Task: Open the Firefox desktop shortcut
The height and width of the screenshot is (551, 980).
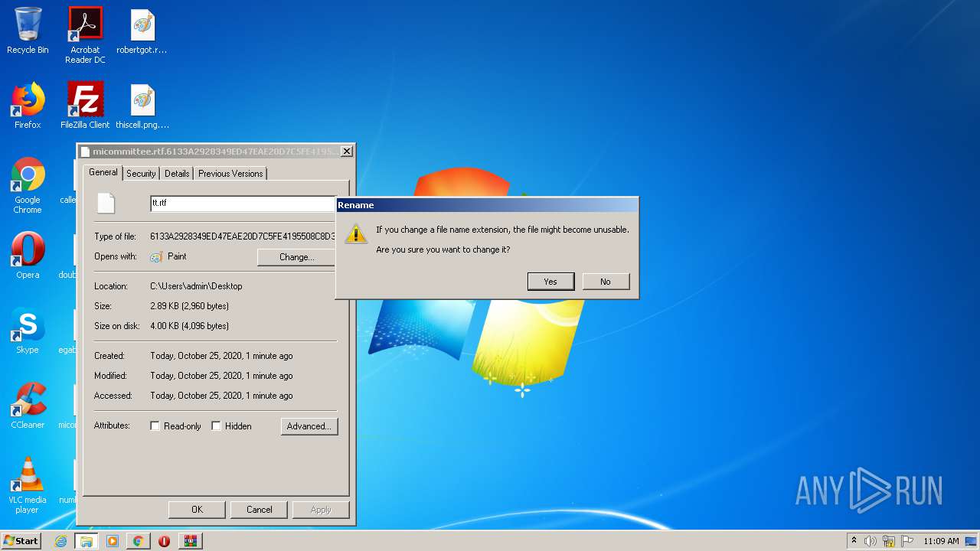Action: [x=28, y=106]
